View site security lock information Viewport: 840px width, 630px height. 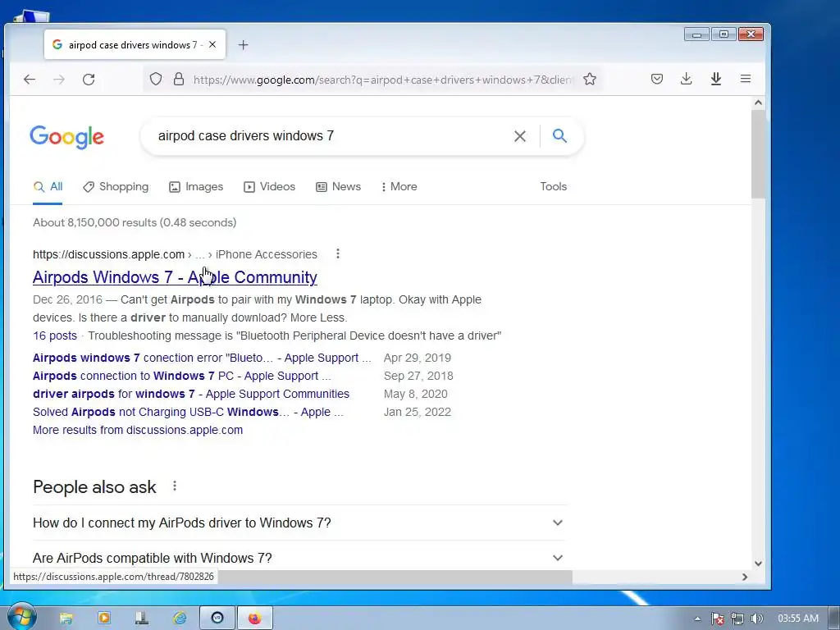tap(179, 80)
